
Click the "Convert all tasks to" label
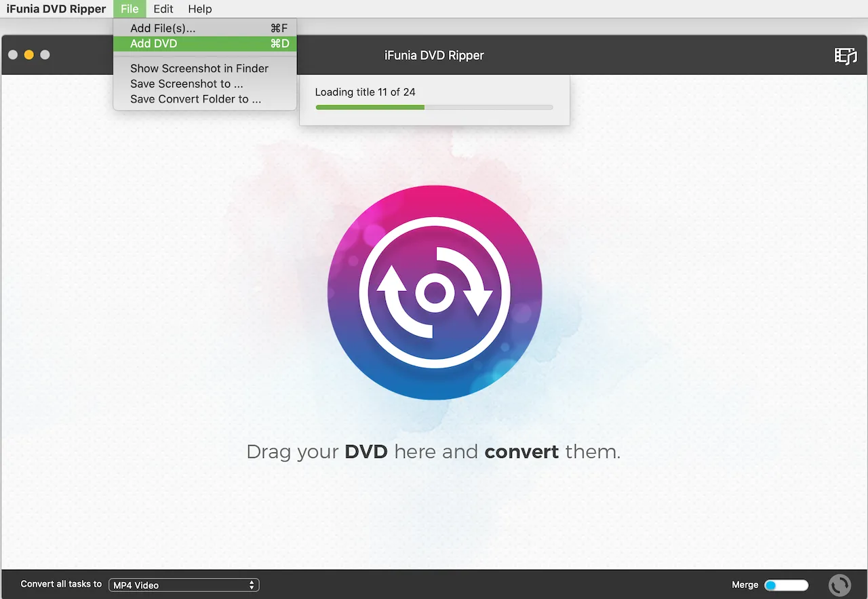60,584
